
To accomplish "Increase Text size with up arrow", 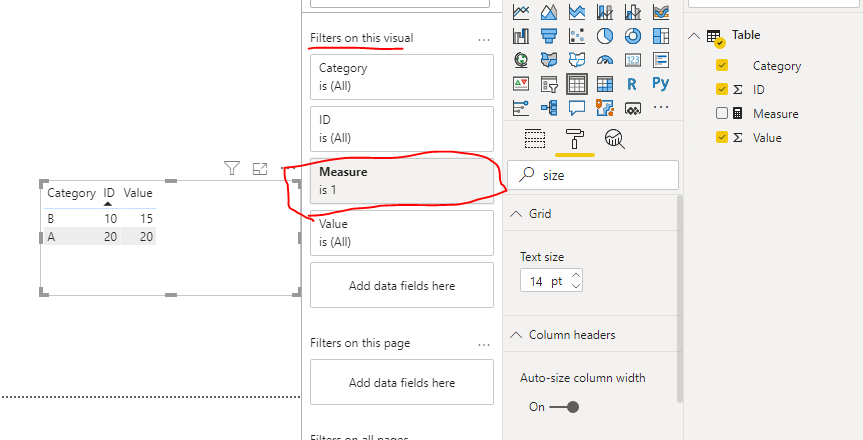I will [576, 275].
